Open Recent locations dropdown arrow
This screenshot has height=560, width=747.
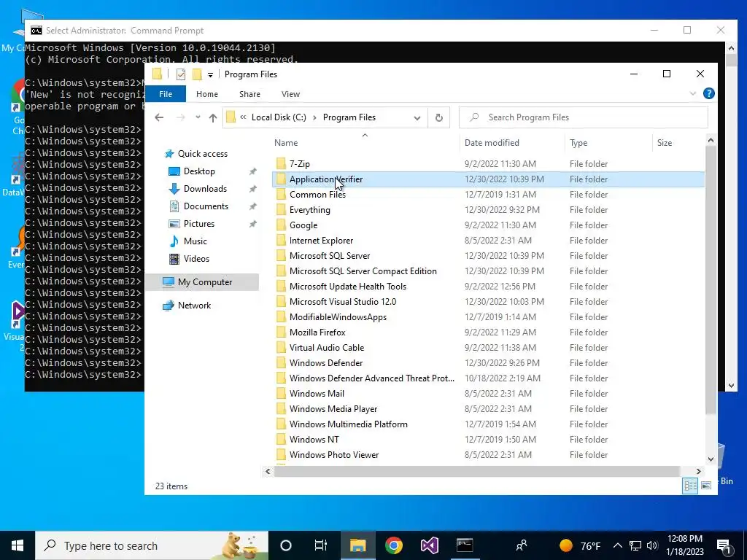coord(198,117)
